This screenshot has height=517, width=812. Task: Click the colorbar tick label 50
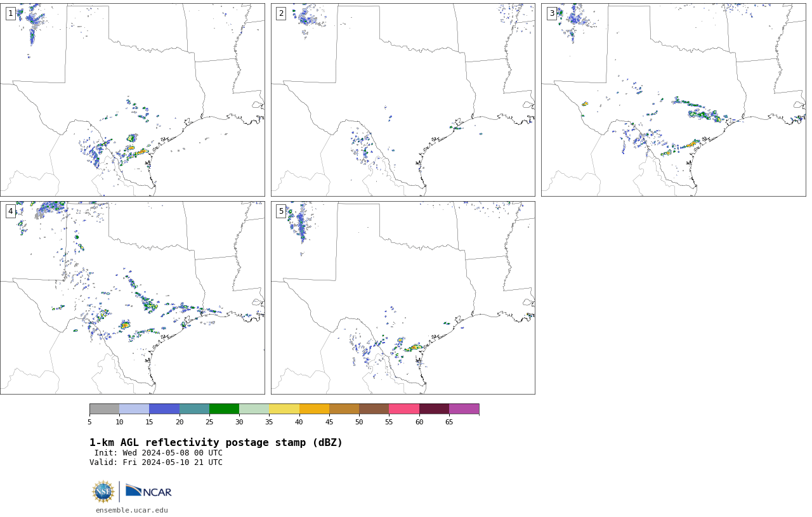359,422
